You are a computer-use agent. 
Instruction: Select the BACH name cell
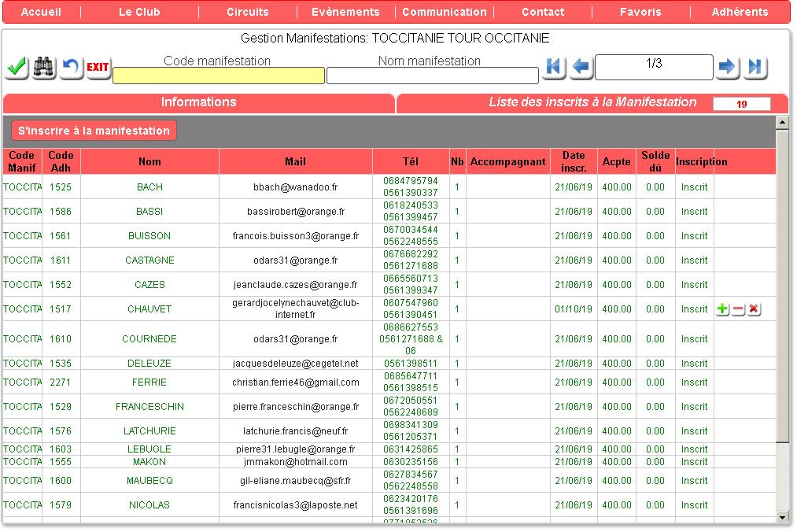point(150,187)
